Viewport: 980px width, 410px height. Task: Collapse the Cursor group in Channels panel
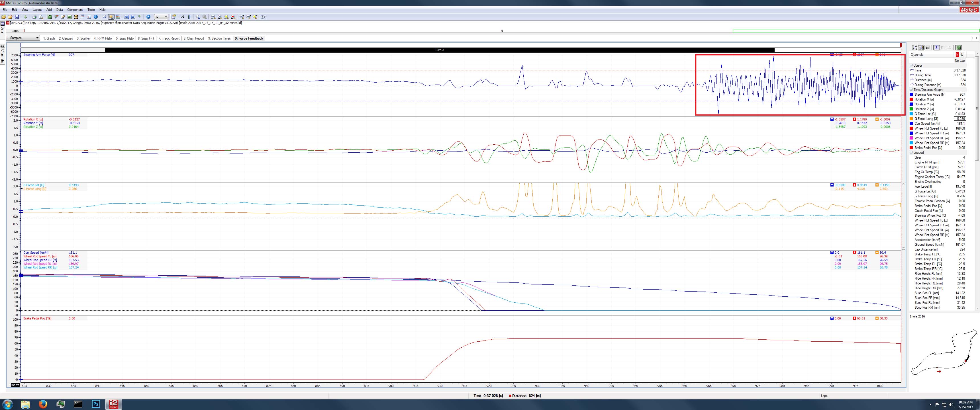911,65
